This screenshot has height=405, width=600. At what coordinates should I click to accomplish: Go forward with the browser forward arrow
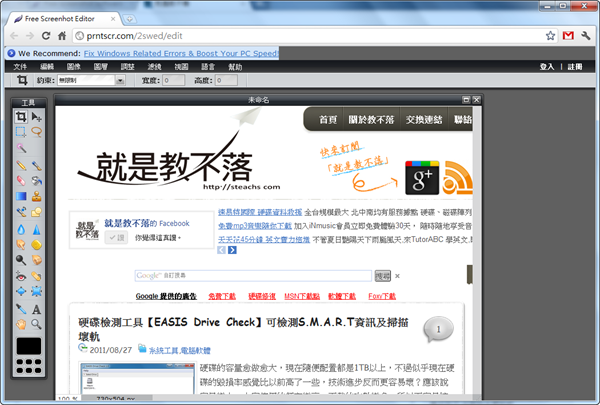(x=30, y=36)
